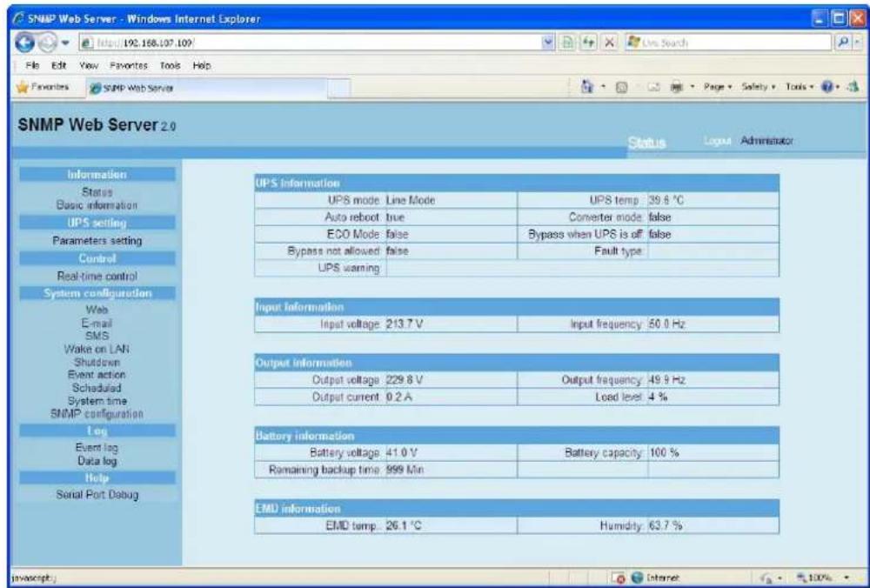
Task: Open Status under Information in the sidebar
Action: point(97,192)
